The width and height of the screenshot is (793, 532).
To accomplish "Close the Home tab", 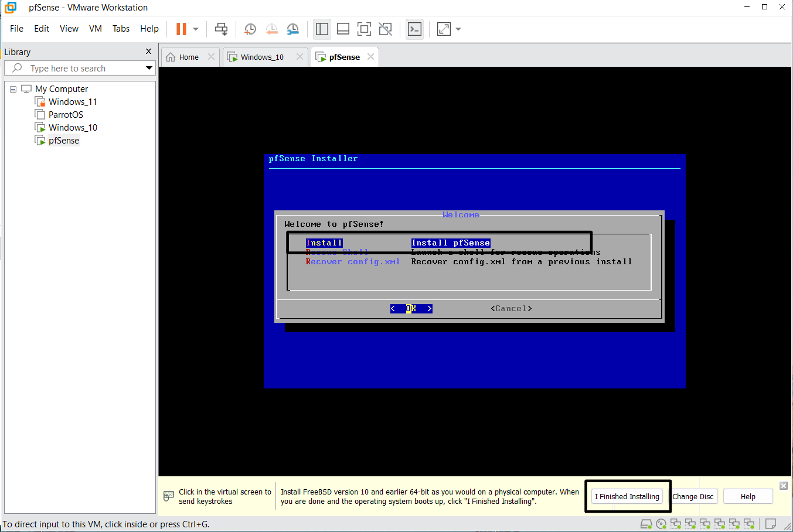I will click(212, 57).
